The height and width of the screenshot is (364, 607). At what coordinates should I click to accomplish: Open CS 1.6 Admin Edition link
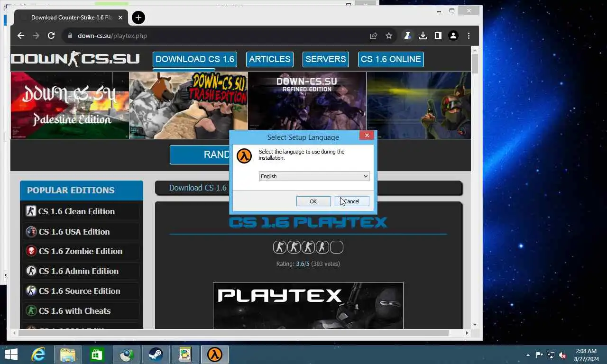click(x=79, y=271)
